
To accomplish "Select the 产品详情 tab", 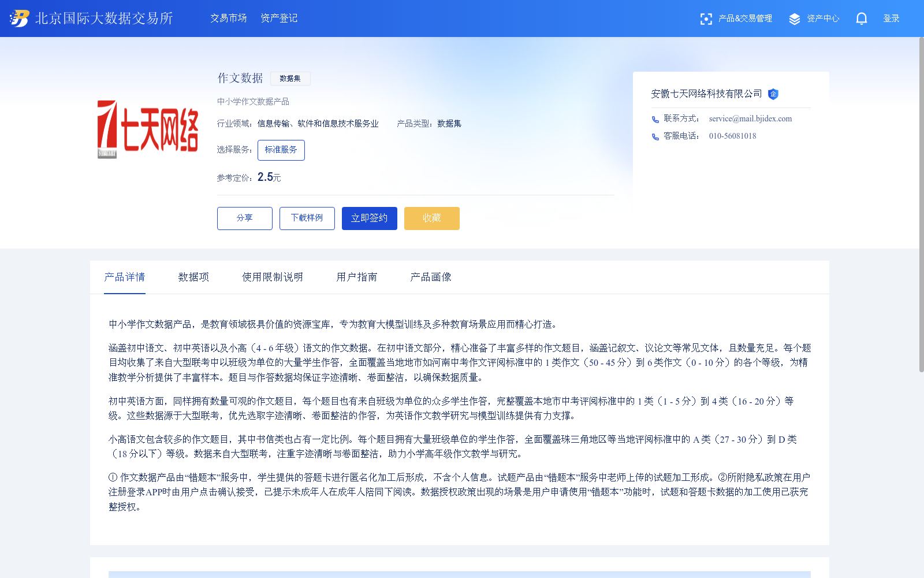I will (x=125, y=277).
